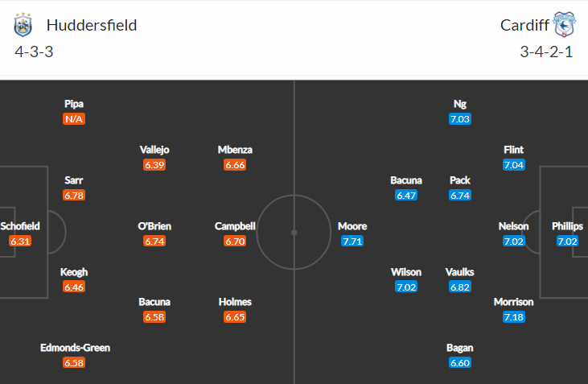The width and height of the screenshot is (588, 384).
Task: Click Vallejo's 6.39 rating badge
Action: click(x=154, y=165)
